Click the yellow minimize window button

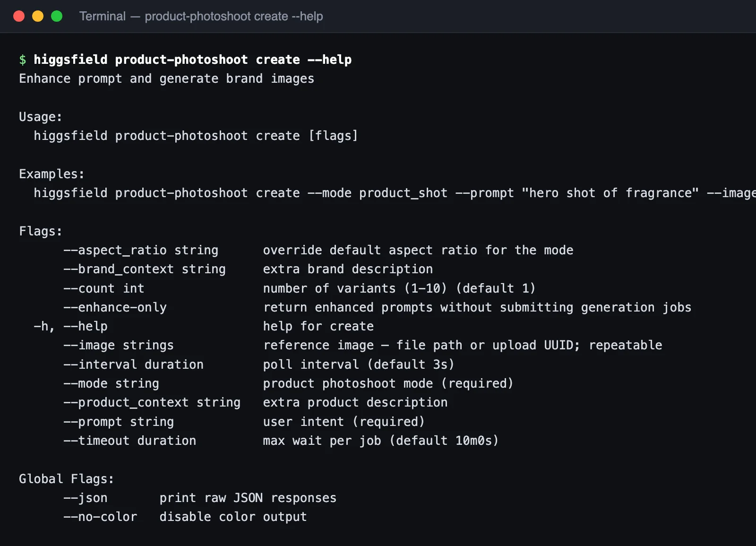point(38,17)
